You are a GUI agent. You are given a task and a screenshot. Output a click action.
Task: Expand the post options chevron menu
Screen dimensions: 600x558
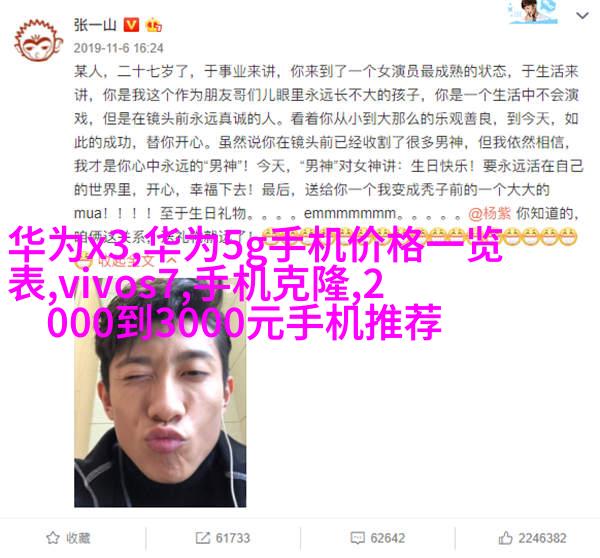582,16
